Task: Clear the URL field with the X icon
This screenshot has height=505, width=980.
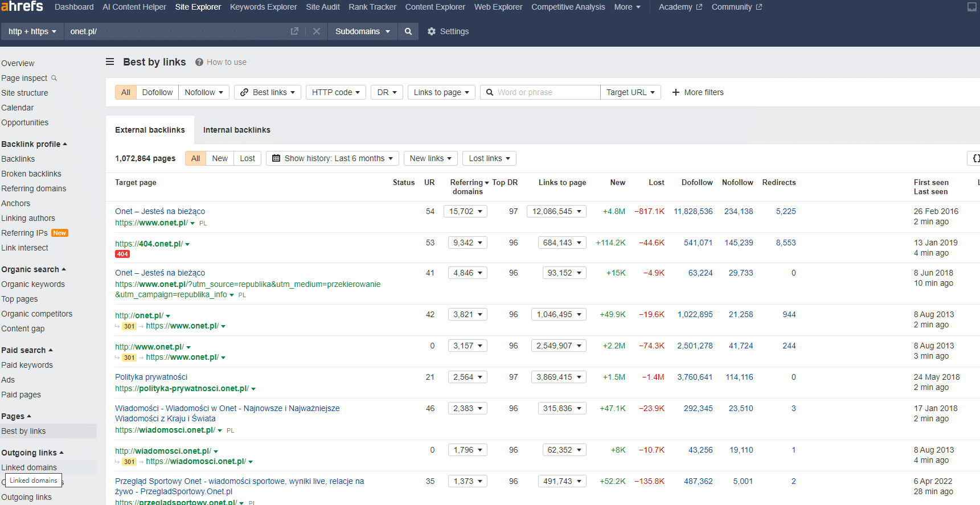Action: tap(317, 31)
